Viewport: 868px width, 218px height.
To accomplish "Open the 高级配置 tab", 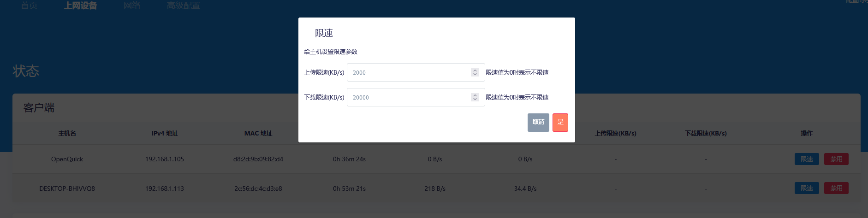I will coord(184,6).
